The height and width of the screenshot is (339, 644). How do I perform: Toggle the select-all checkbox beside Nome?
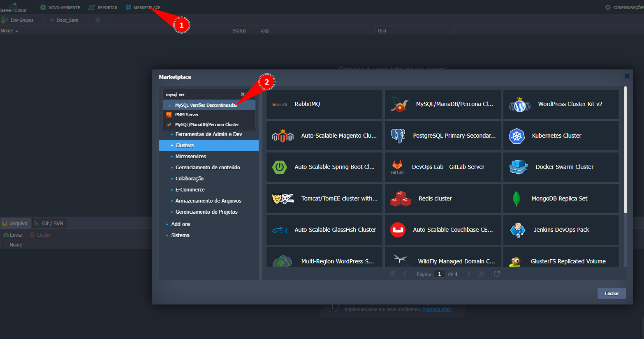point(4,245)
